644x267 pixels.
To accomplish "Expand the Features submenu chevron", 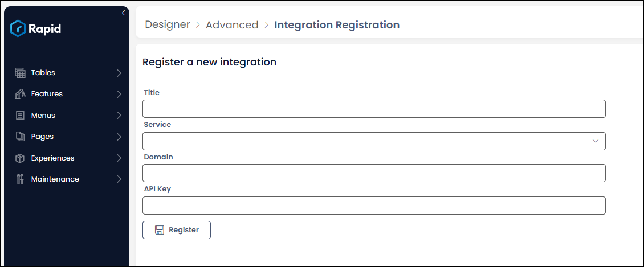I will 119,94.
